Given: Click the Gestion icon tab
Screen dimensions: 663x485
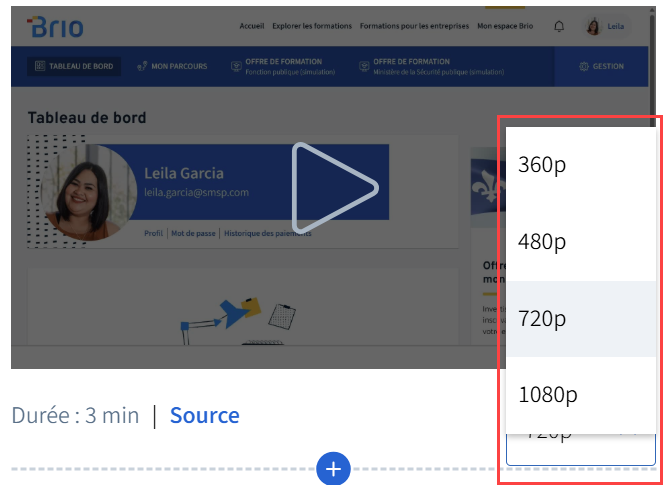Looking at the screenshot, I should (x=601, y=67).
